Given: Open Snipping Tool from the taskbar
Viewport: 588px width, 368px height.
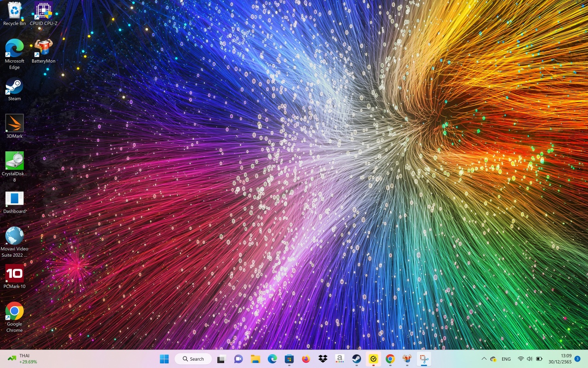Looking at the screenshot, I should [x=424, y=359].
